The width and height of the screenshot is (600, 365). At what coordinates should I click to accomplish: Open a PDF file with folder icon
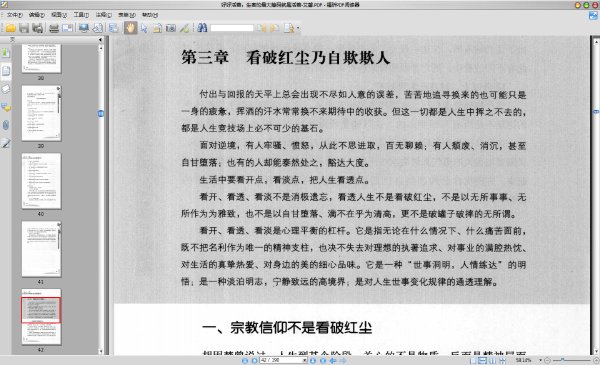click(10, 28)
